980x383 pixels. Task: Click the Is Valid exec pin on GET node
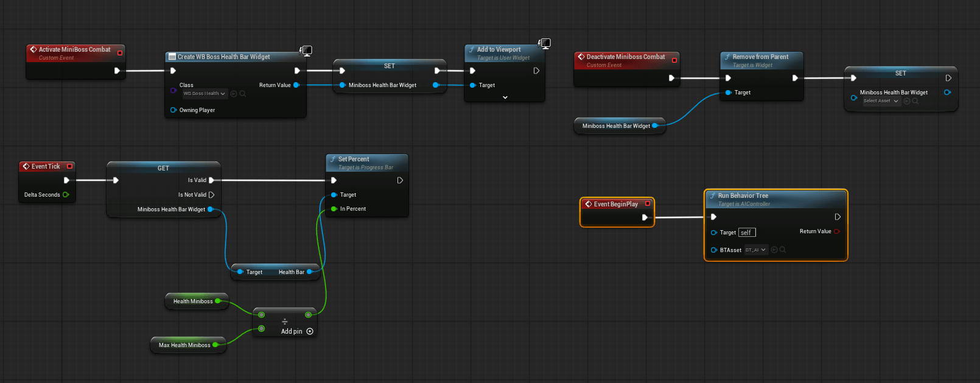[x=212, y=180]
